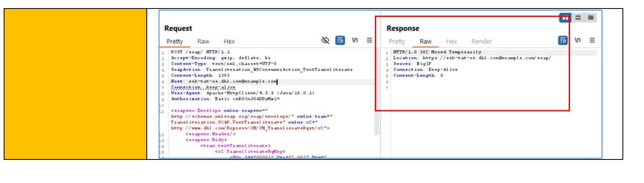
Task: Click the Location header in response
Action: point(472,58)
